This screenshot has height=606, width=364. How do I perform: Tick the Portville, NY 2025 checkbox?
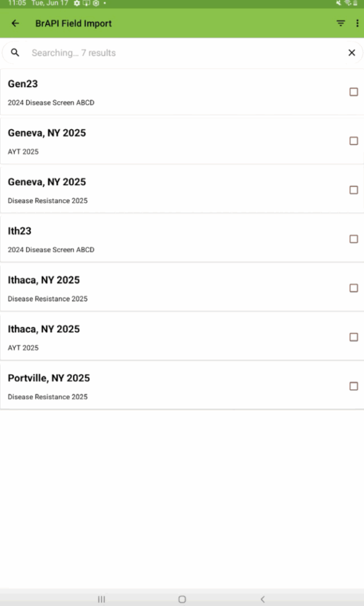(353, 386)
